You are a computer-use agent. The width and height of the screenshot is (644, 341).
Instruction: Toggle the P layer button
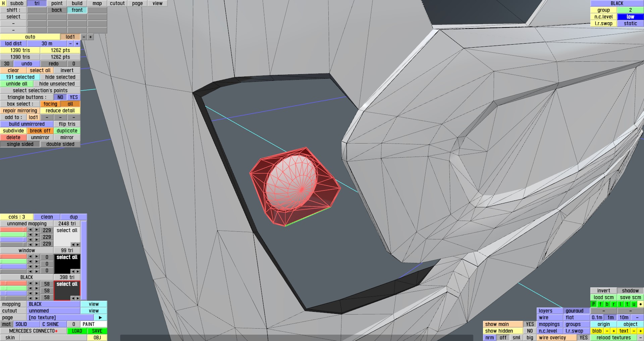pos(594,304)
